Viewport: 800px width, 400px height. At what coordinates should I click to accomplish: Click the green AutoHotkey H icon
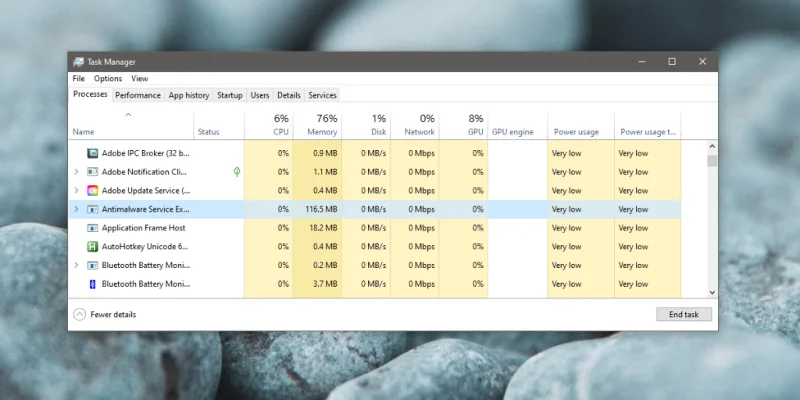[x=92, y=246]
